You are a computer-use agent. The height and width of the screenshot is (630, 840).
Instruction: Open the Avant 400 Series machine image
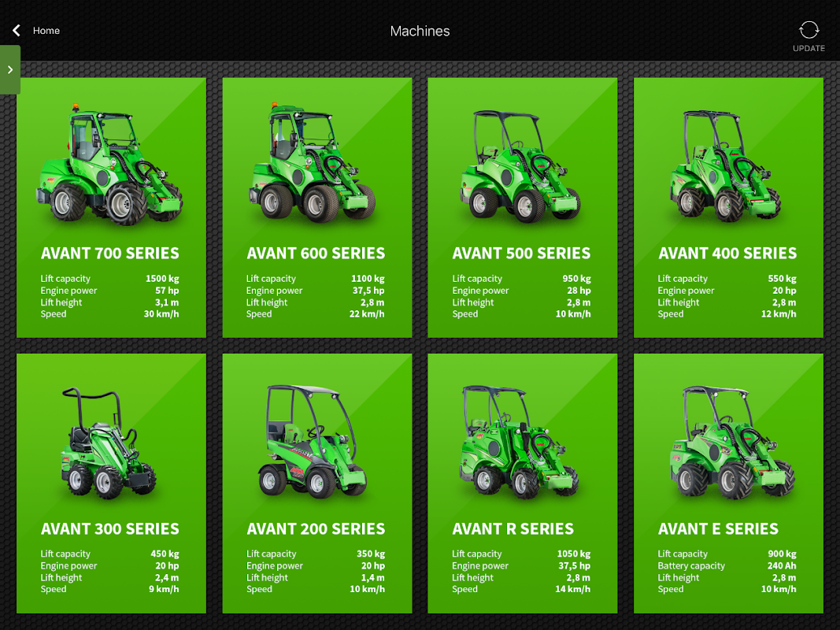(725, 166)
